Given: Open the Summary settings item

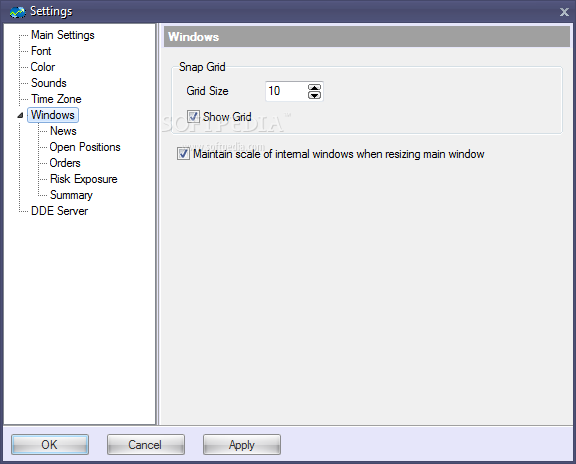Looking at the screenshot, I should [x=71, y=195].
